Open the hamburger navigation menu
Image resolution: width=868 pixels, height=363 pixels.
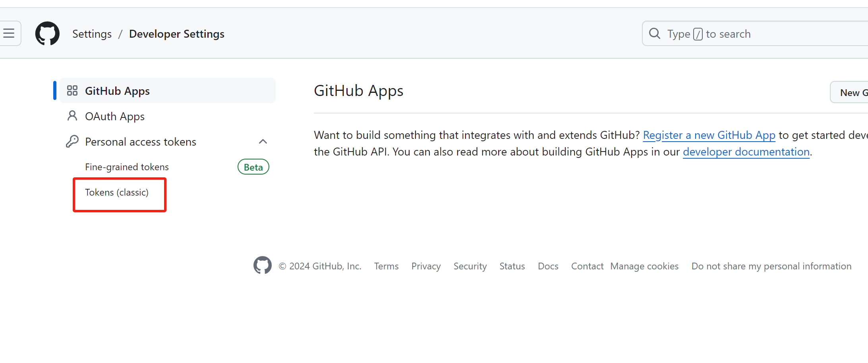[9, 33]
